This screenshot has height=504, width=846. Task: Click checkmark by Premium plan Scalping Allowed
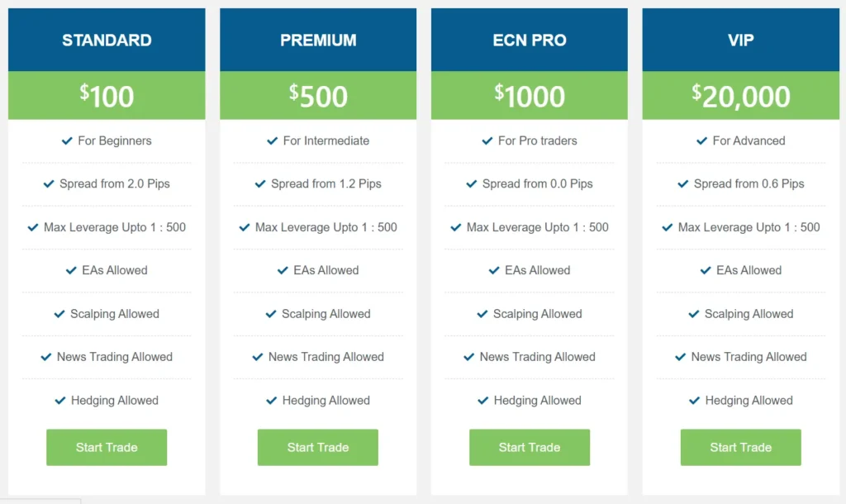coord(271,314)
